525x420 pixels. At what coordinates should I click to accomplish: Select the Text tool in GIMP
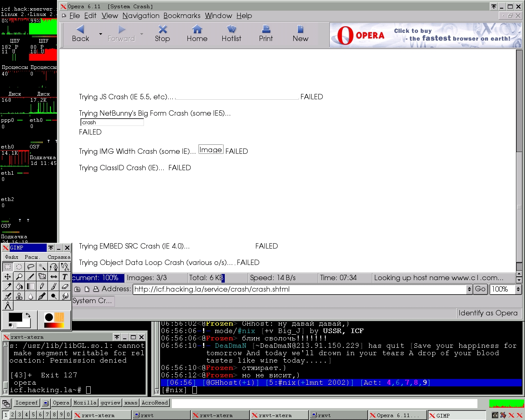point(65,276)
